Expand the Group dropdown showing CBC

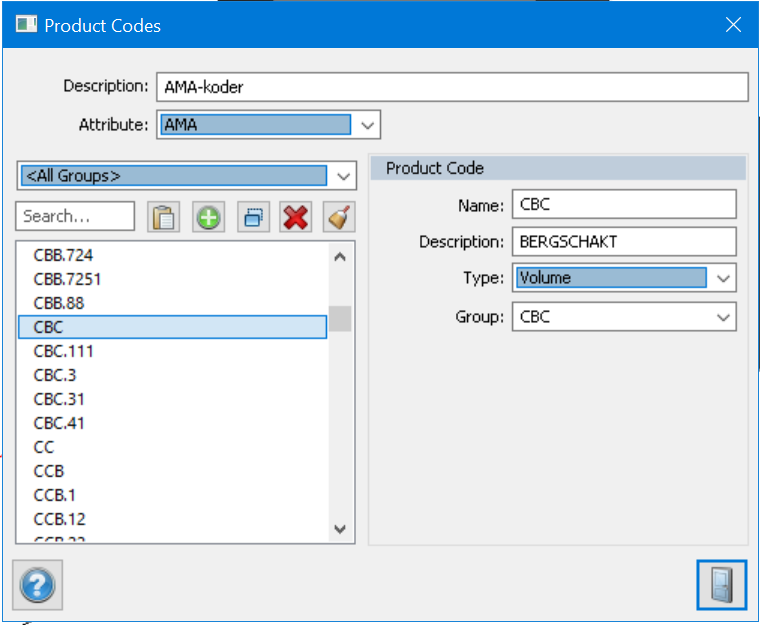(723, 317)
